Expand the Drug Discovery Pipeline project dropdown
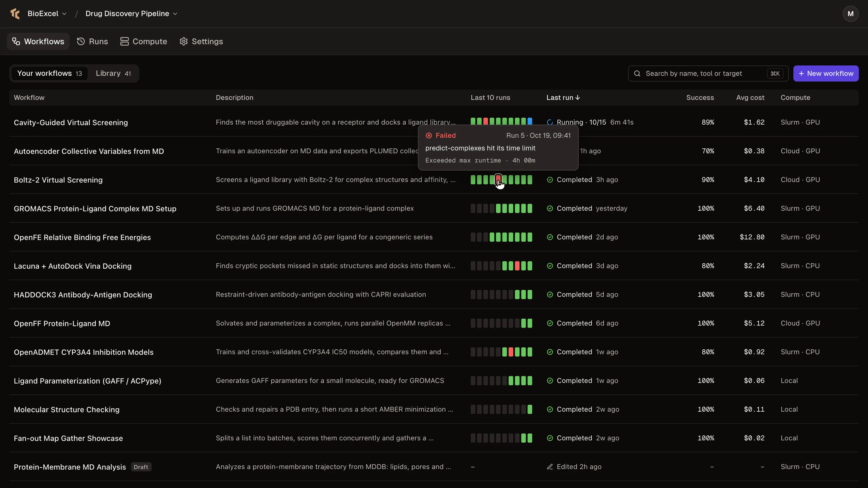 click(131, 13)
